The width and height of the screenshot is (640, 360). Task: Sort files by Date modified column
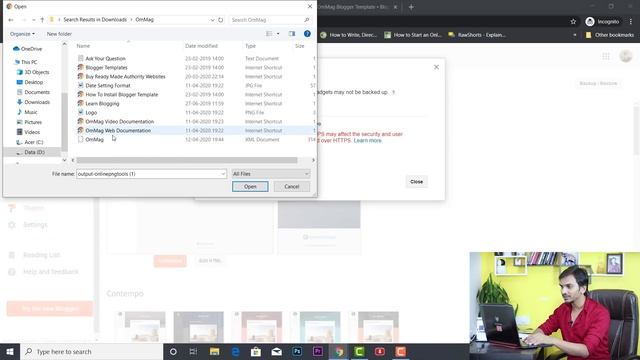click(201, 46)
